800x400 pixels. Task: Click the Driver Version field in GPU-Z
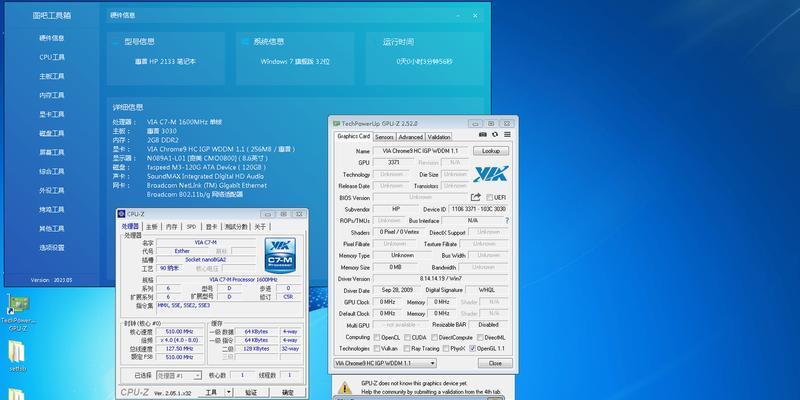point(441,279)
